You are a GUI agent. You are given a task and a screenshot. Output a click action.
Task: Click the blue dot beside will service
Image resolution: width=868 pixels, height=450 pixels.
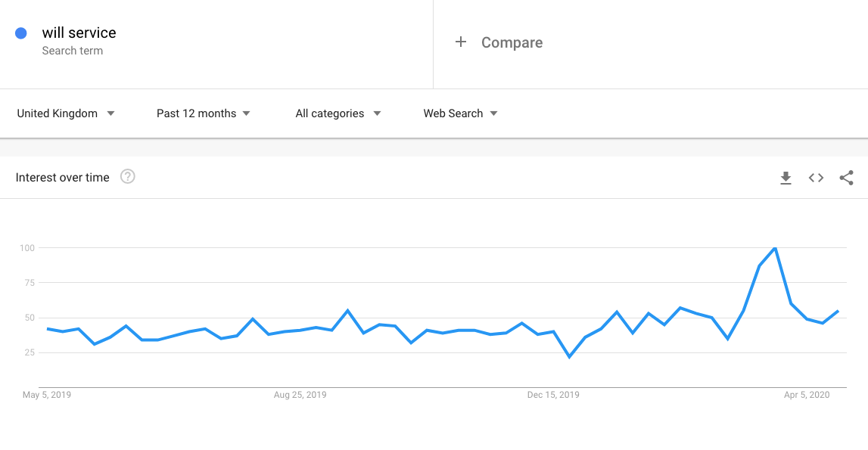pyautogui.click(x=21, y=33)
